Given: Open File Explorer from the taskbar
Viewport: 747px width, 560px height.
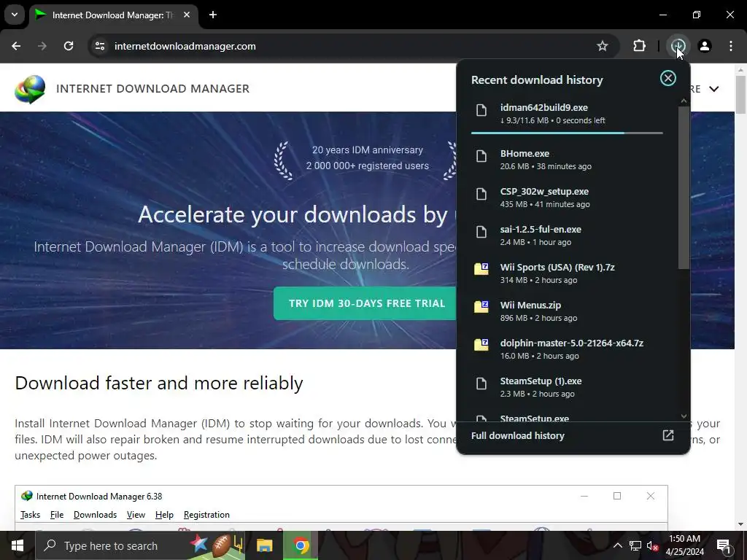Looking at the screenshot, I should point(264,545).
